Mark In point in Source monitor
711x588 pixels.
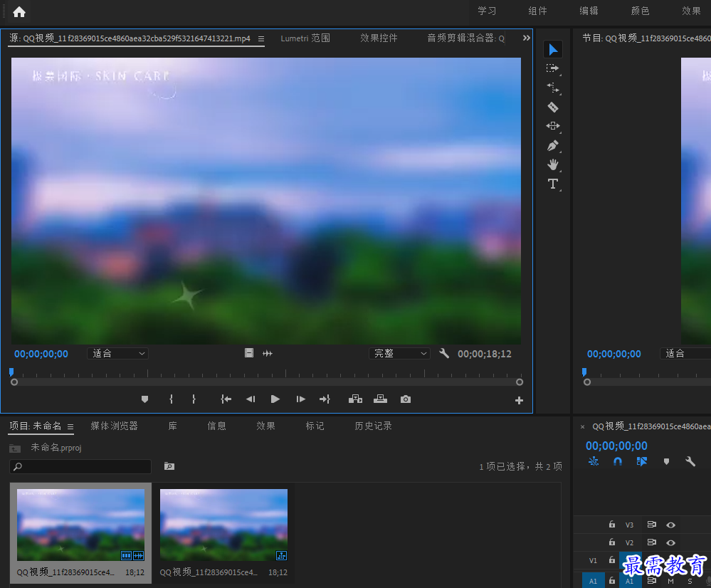coord(171,399)
